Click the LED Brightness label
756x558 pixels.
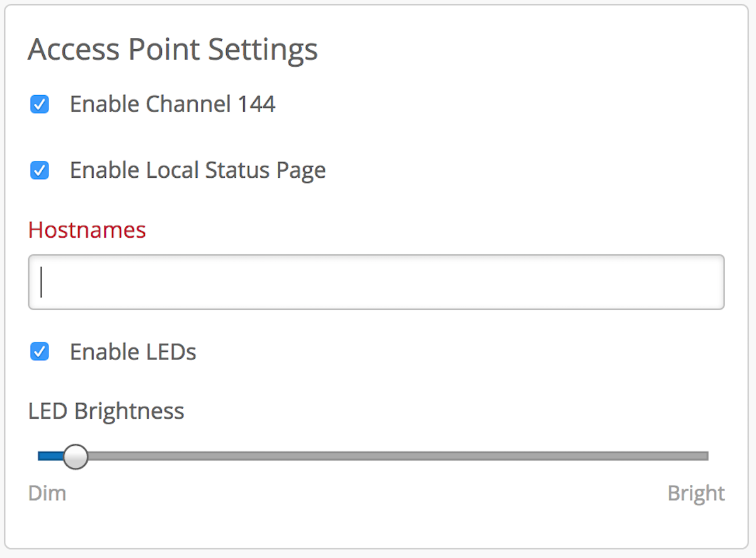(106, 411)
